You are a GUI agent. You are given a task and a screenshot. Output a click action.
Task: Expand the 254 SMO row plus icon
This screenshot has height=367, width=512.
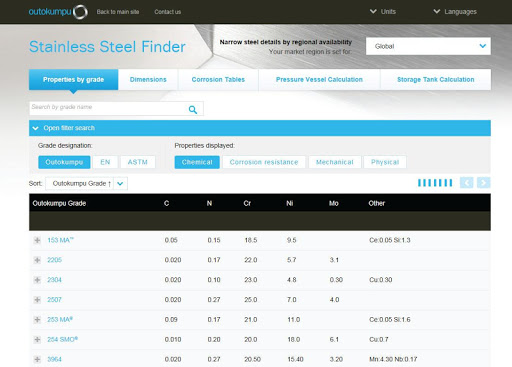pyautogui.click(x=37, y=339)
